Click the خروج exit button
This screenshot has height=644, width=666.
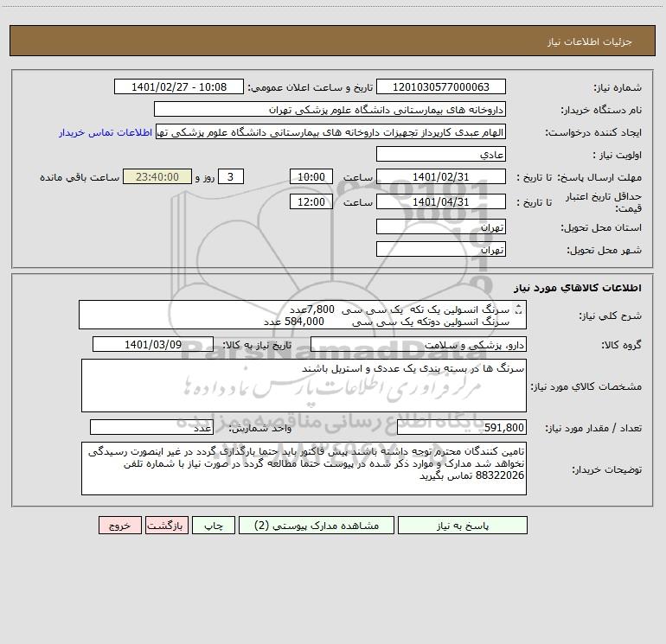[119, 525]
